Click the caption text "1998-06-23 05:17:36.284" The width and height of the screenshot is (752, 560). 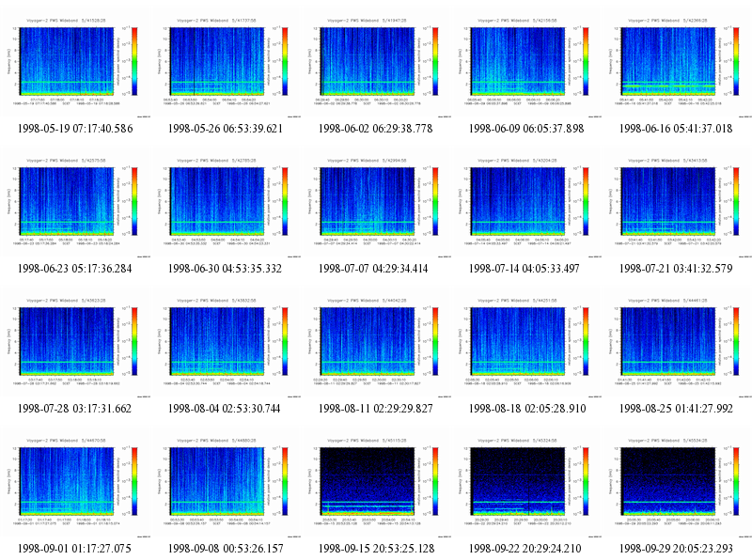click(75, 269)
